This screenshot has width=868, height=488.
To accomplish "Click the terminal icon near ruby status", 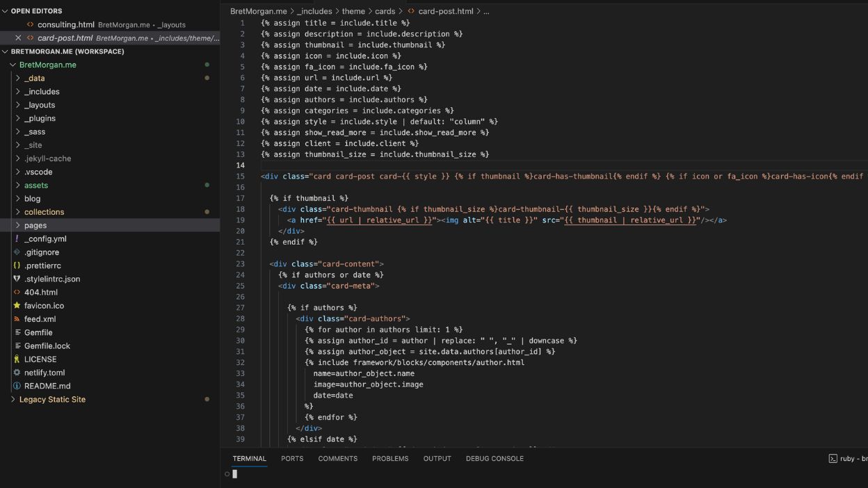I will tap(833, 458).
